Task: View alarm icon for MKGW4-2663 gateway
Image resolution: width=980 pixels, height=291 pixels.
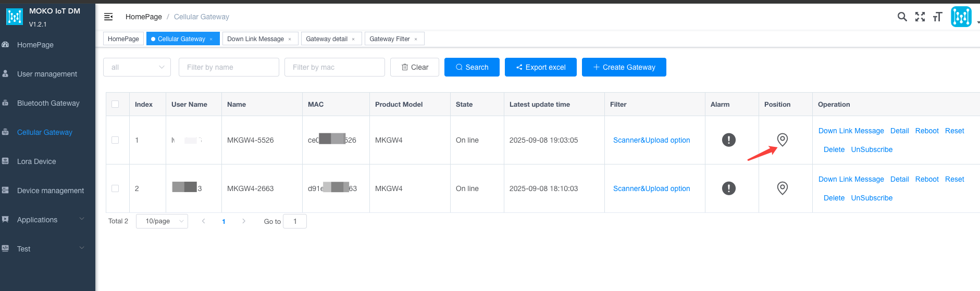Action: tap(728, 188)
